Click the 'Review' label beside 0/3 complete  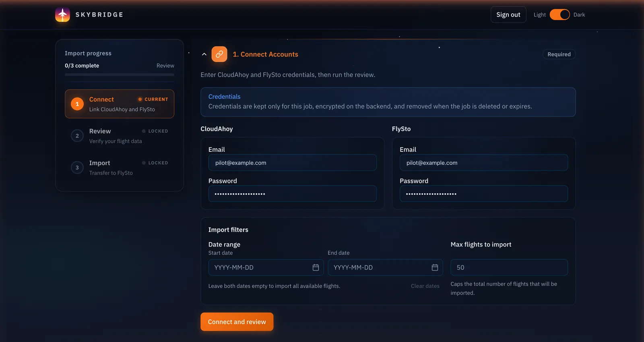click(165, 66)
